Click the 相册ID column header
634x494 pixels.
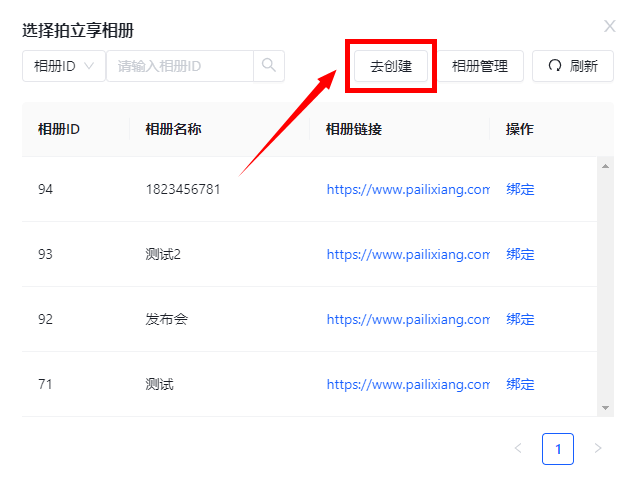59,129
